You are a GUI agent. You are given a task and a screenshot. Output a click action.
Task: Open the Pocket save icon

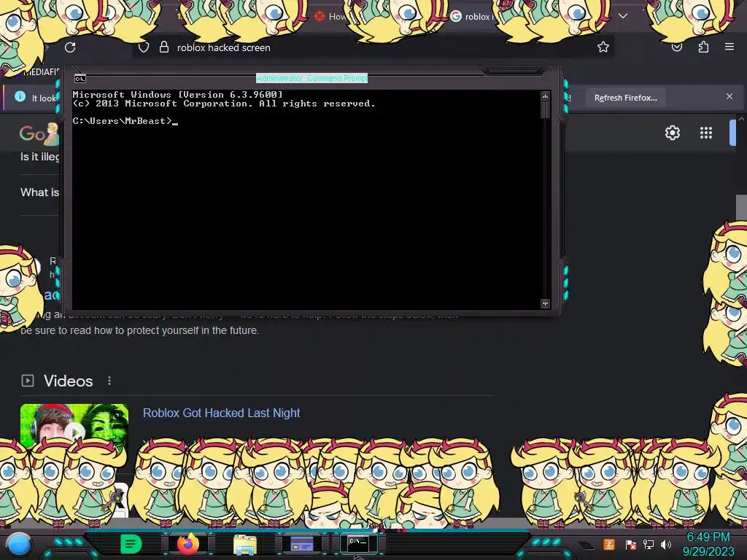tap(677, 47)
